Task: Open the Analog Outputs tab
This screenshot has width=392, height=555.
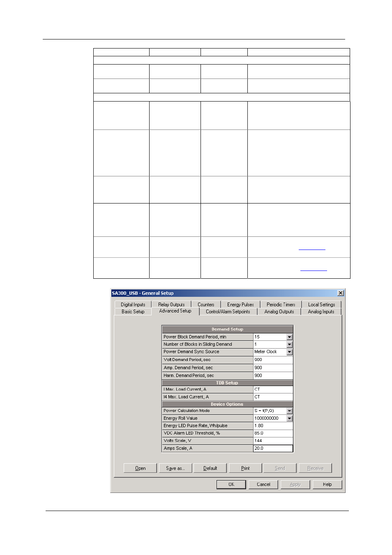Action: (x=279, y=312)
